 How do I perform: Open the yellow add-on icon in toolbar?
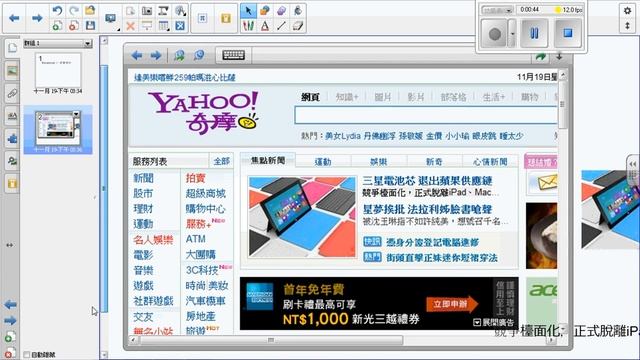click(x=226, y=18)
